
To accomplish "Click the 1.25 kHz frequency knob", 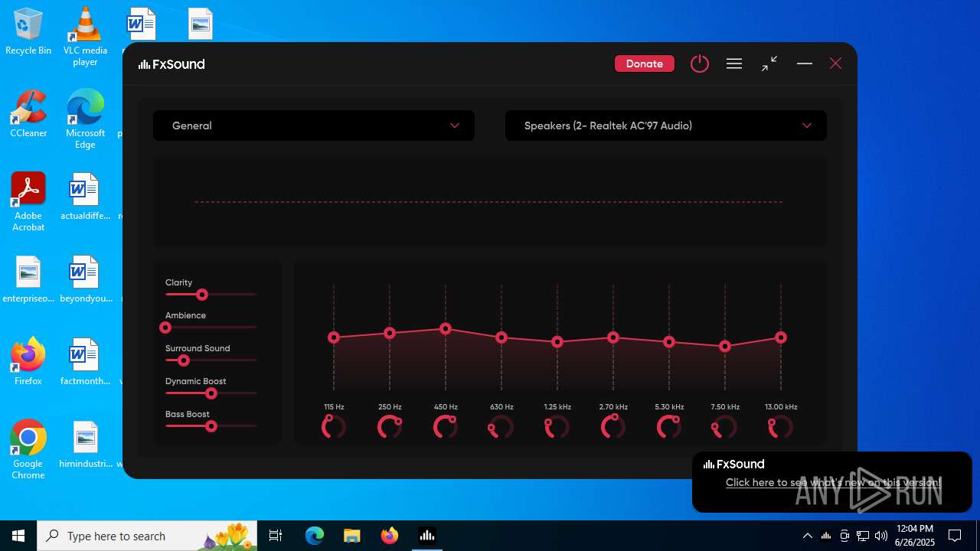I will click(x=557, y=426).
